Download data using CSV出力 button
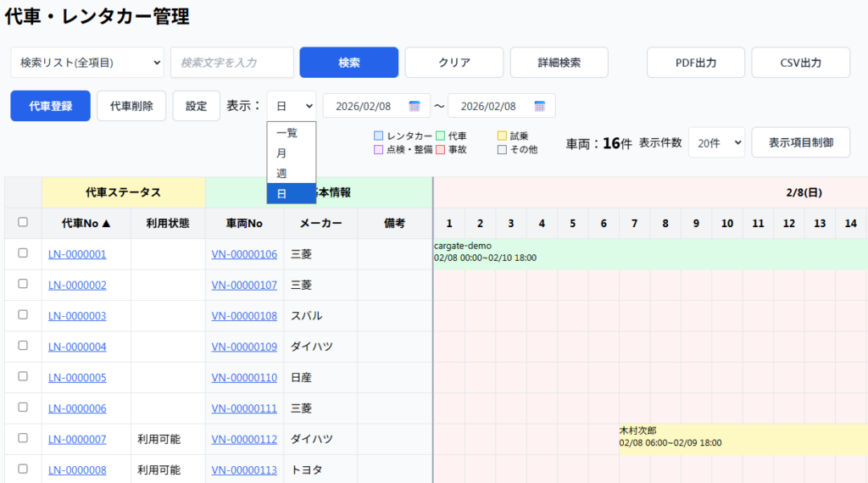 (800, 63)
